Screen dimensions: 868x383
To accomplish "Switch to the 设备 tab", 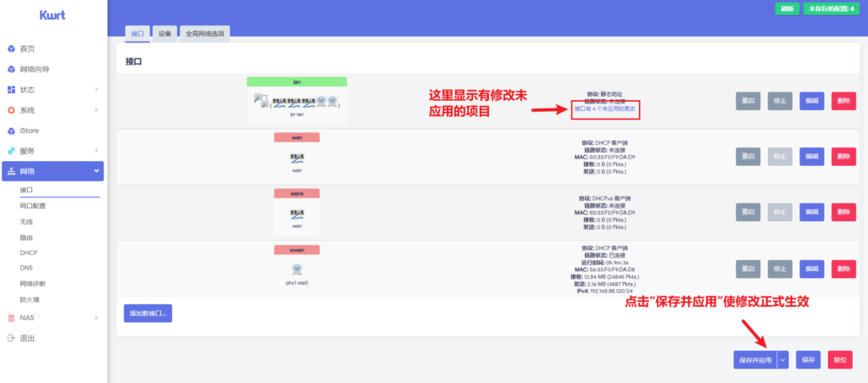I will pyautogui.click(x=164, y=34).
